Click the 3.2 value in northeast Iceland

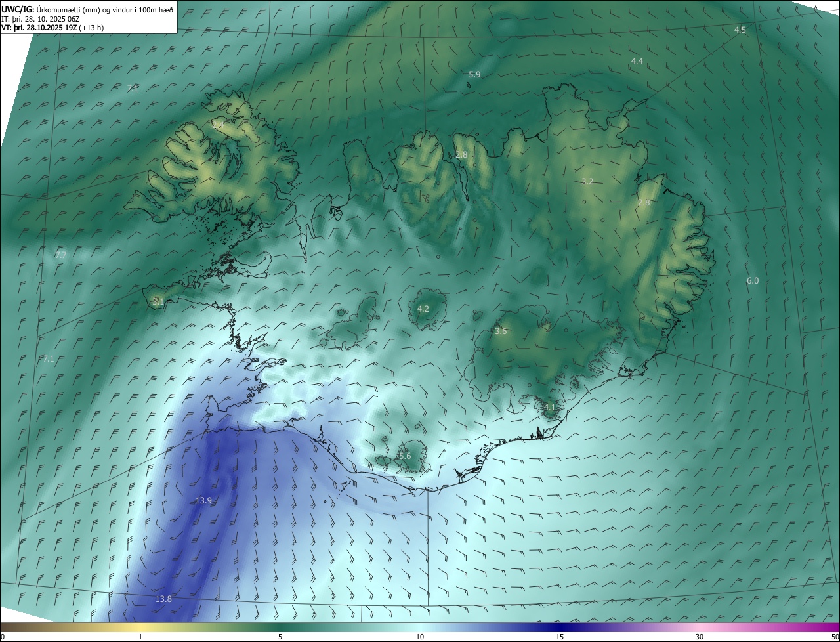click(587, 181)
